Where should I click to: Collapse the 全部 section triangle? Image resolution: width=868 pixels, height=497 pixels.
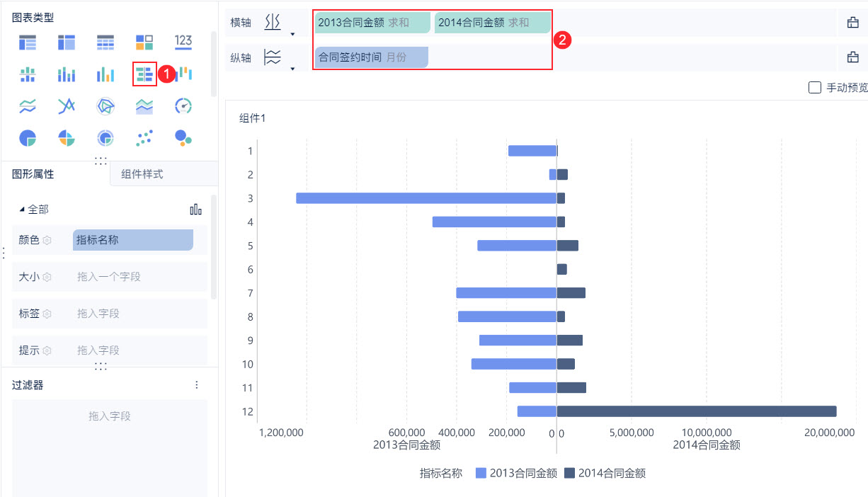click(x=21, y=210)
